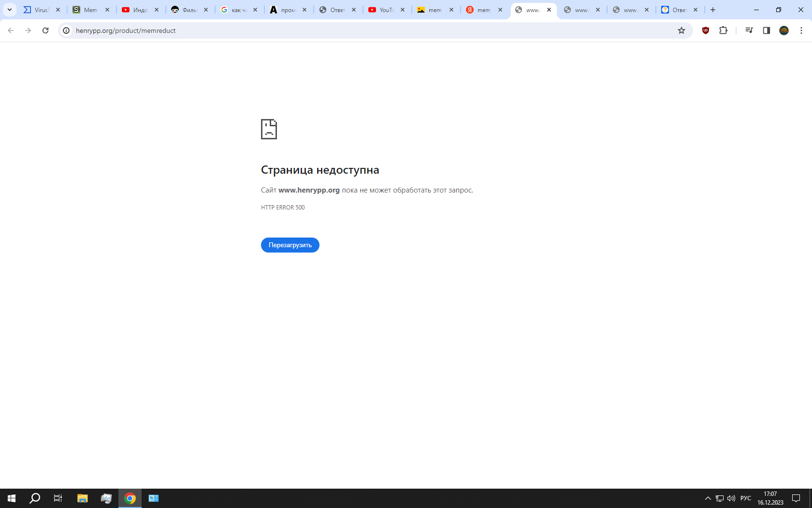
Task: Close the active www tab
Action: pos(549,10)
